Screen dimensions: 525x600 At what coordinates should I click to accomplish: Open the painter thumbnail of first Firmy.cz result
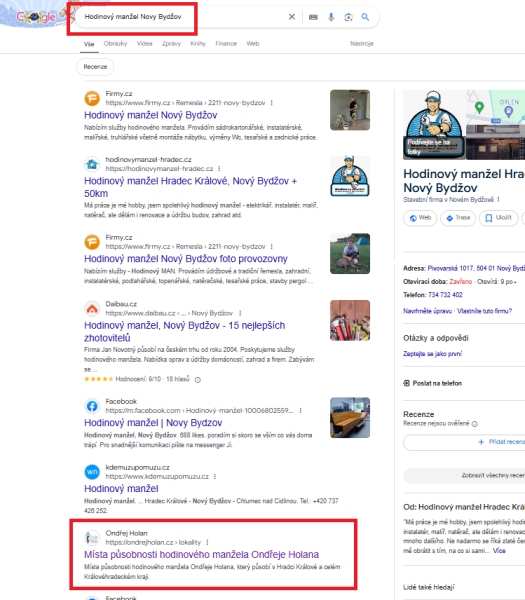click(350, 110)
